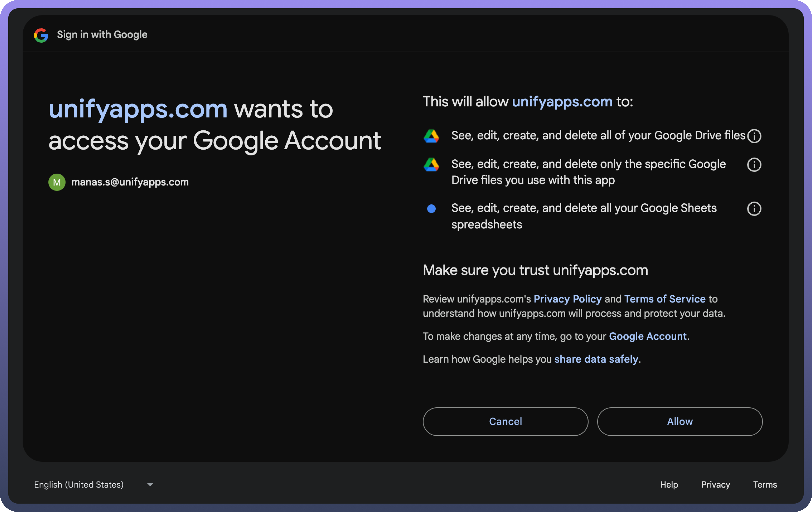Click the green M account avatar
This screenshot has height=512, width=812.
point(57,182)
